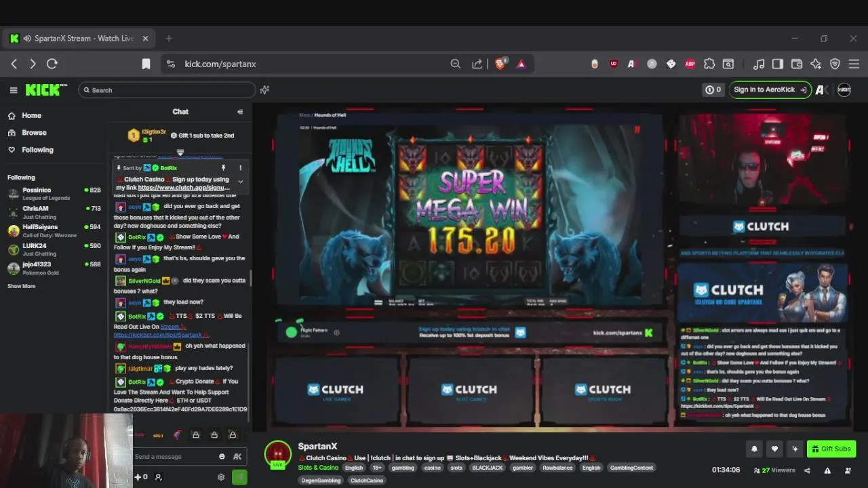Viewport: 868px width, 488px height.
Task: Click the chat identity user icon
Action: tap(158, 477)
